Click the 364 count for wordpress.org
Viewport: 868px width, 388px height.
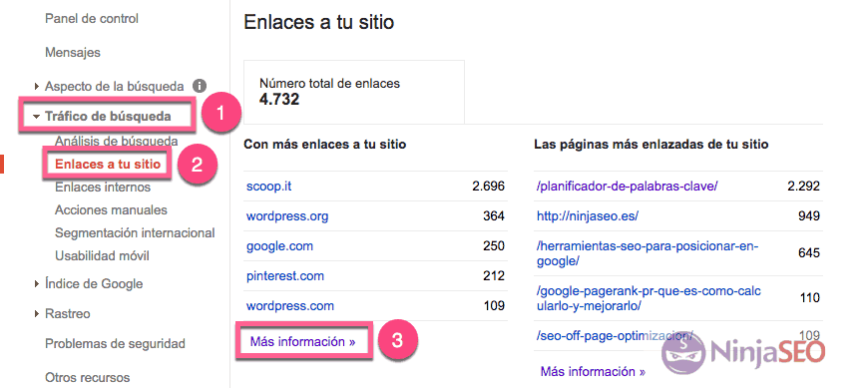(x=494, y=215)
